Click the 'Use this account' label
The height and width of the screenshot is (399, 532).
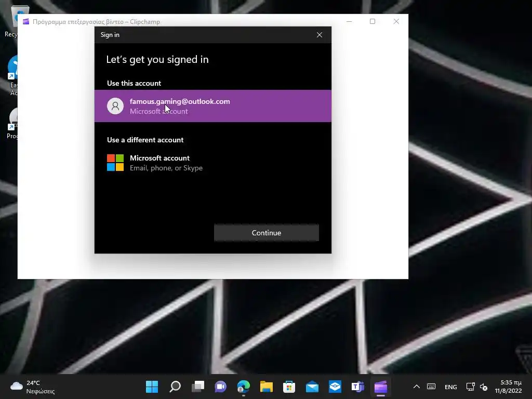click(134, 83)
